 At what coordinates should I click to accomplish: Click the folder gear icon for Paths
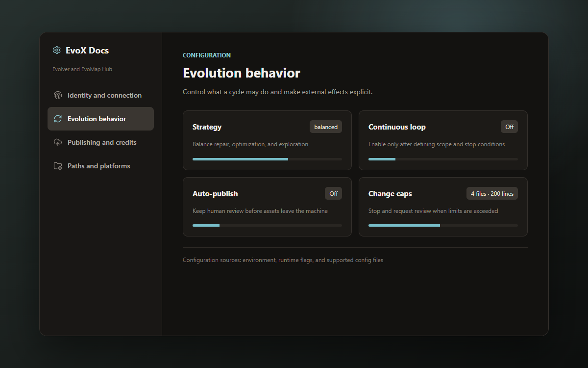click(x=58, y=166)
